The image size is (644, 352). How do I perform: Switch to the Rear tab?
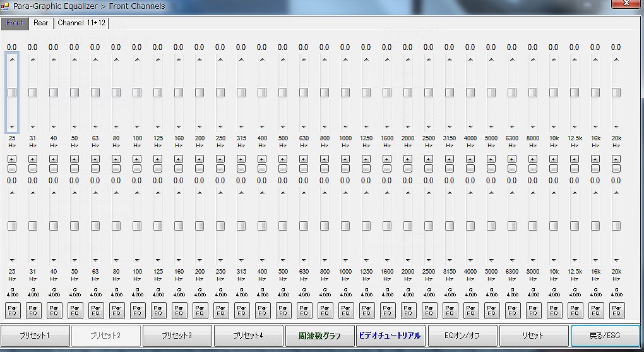(41, 23)
